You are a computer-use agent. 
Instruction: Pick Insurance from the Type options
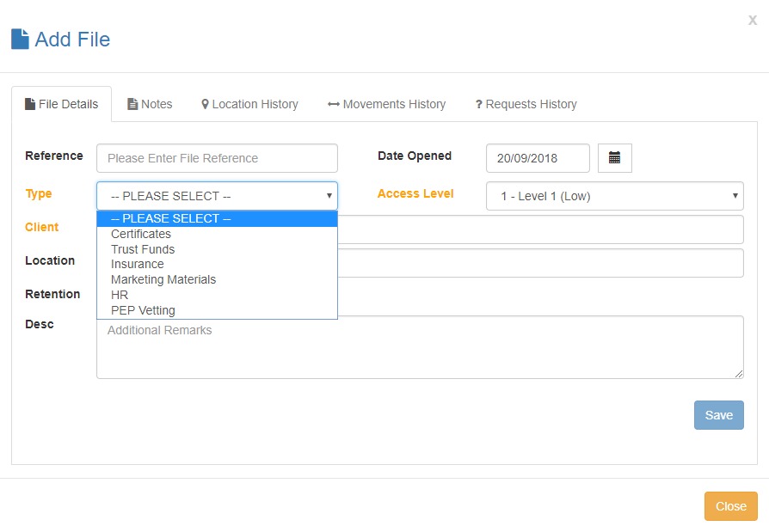[x=138, y=264]
